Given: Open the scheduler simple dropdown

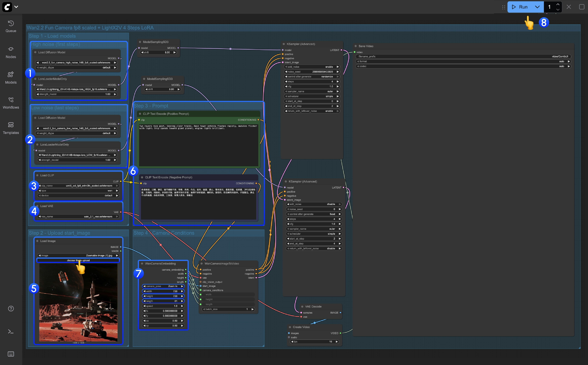Looking at the screenshot, I should (312, 96).
